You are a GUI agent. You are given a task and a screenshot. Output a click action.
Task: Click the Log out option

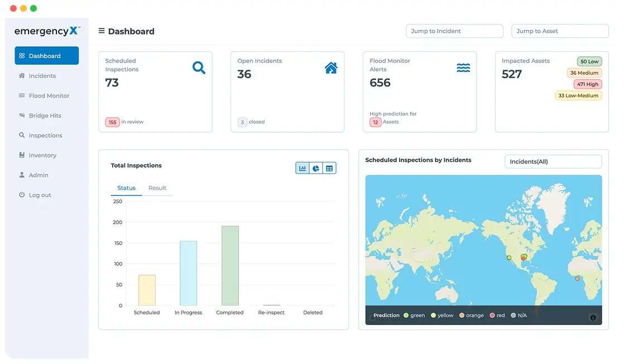(40, 195)
